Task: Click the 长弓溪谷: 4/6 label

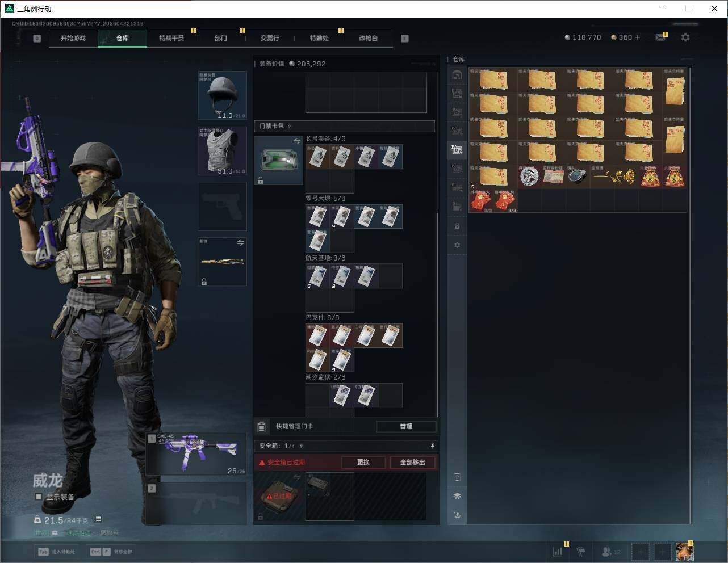Action: 325,139
